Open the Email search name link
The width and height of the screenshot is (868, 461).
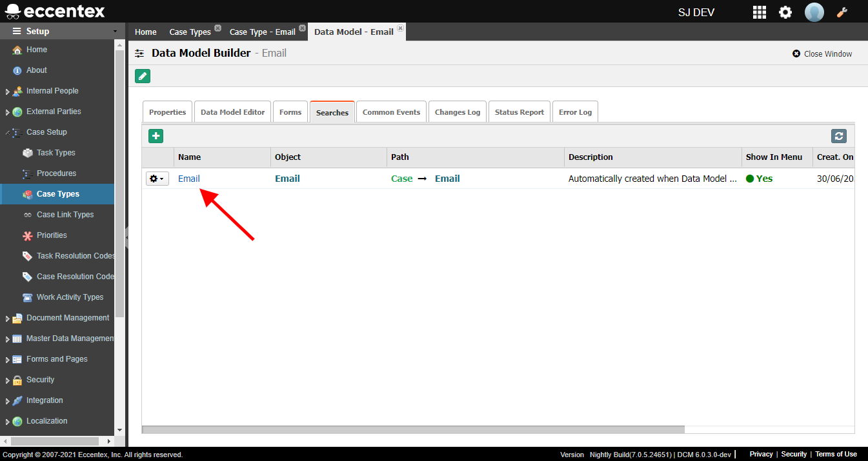[x=189, y=179]
